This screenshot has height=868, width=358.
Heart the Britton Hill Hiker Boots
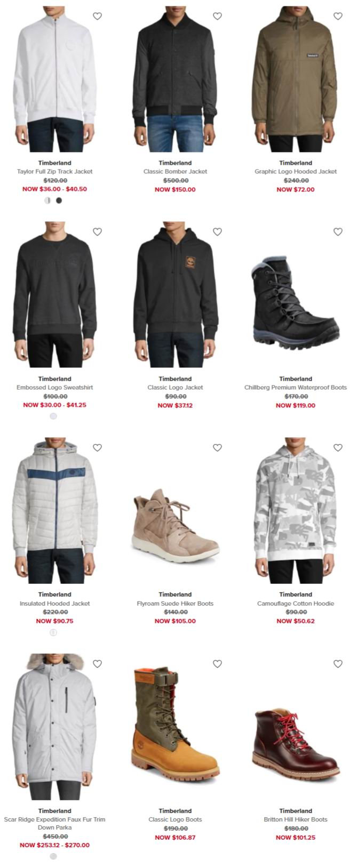point(338,663)
